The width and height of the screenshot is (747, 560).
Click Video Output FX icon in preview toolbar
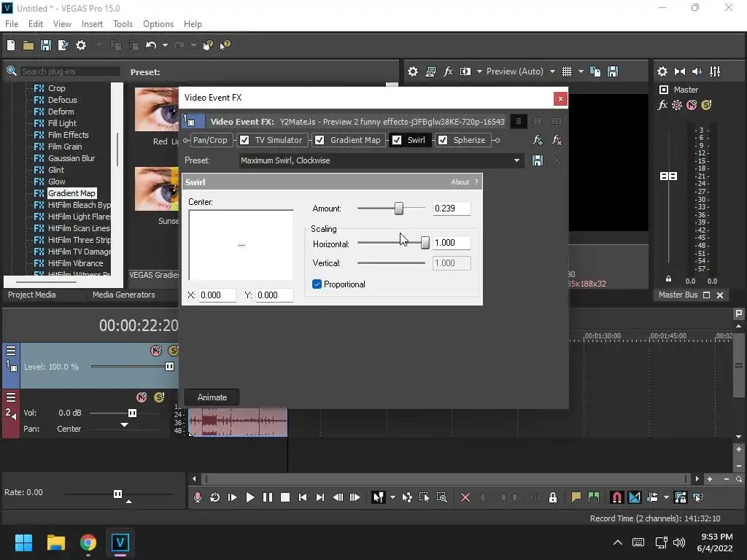[x=448, y=71]
